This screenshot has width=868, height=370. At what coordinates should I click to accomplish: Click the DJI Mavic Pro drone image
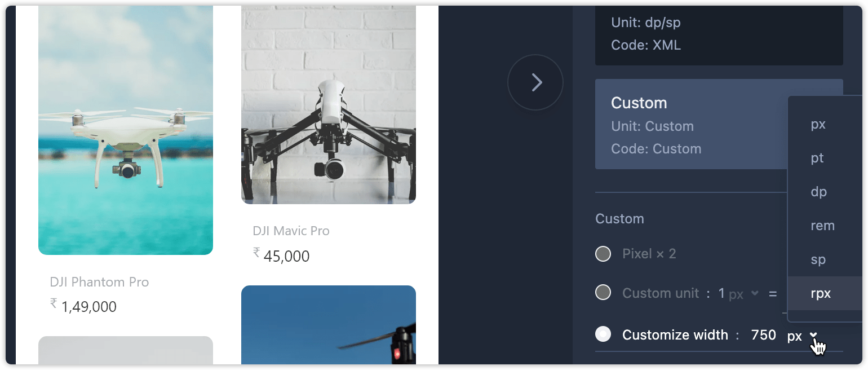(329, 105)
